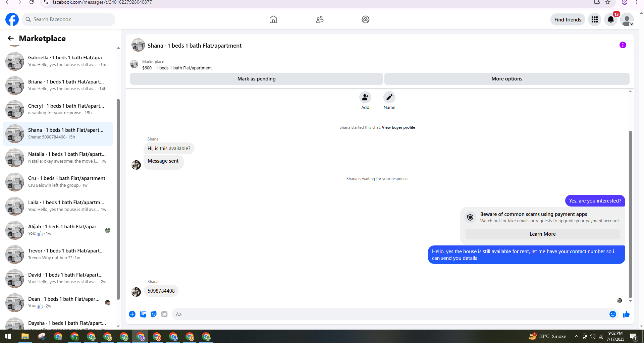Open the emoji picker in message box
Image resolution: width=644 pixels, height=343 pixels.
coord(613,314)
